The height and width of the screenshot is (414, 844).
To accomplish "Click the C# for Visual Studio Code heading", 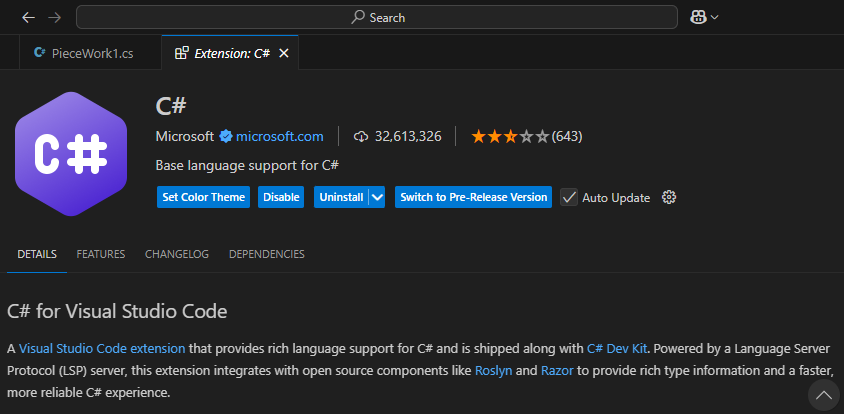I will tap(117, 311).
